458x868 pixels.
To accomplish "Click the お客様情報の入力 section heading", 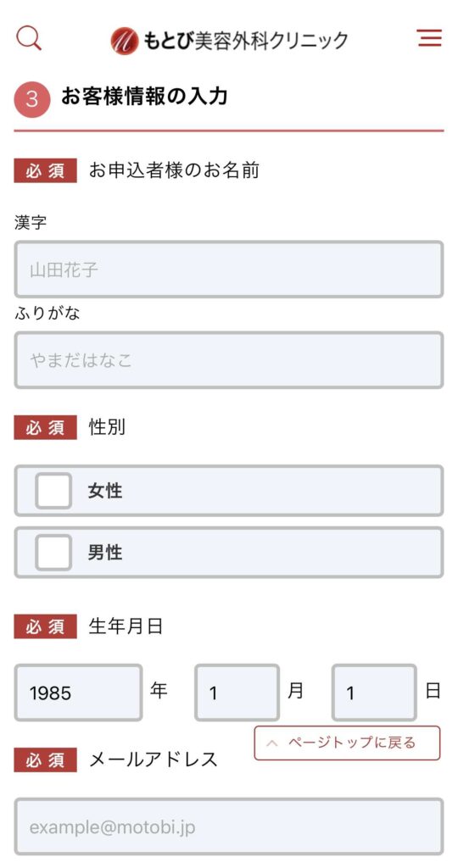I will pyautogui.click(x=144, y=97).
